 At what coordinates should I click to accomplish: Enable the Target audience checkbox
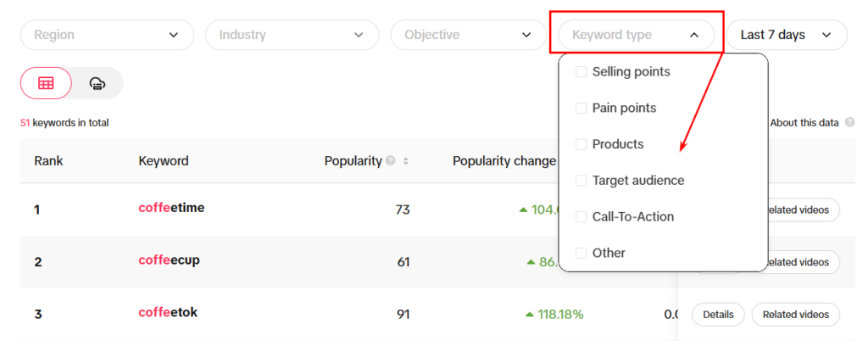pos(581,181)
